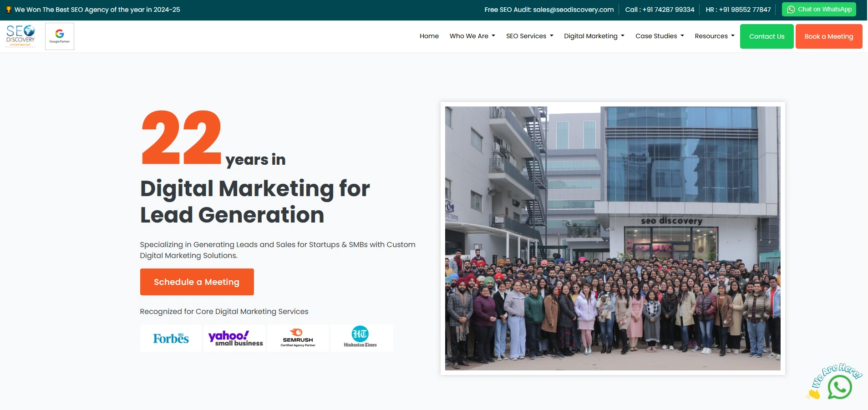
Task: Click the trophy icon in top banner
Action: (x=8, y=10)
